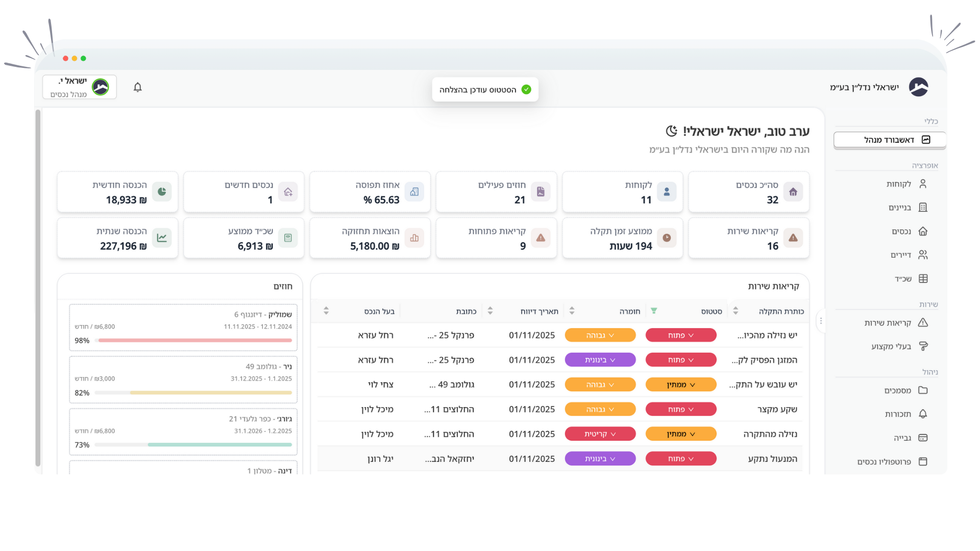
Task: Open the פתוח status dropdown for יש נזילה מהכיו row
Action: 681,335
